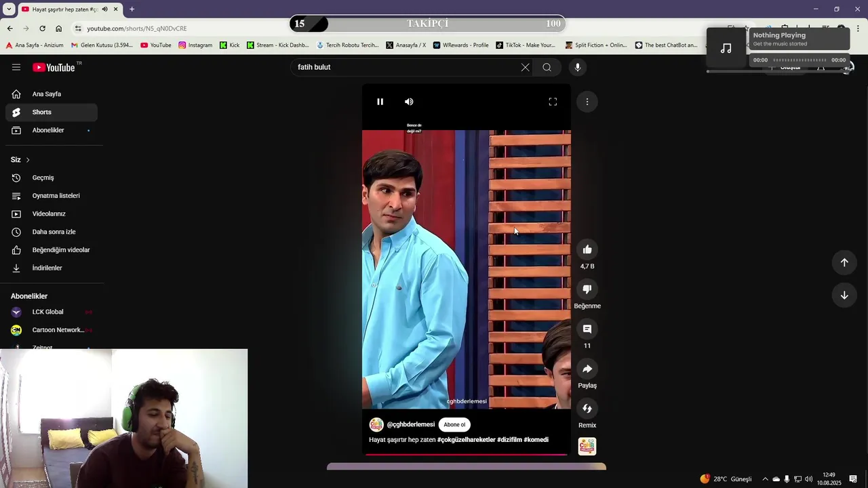This screenshot has height=488, width=868.
Task: Subscribe with the Abone ol button
Action: (454, 425)
